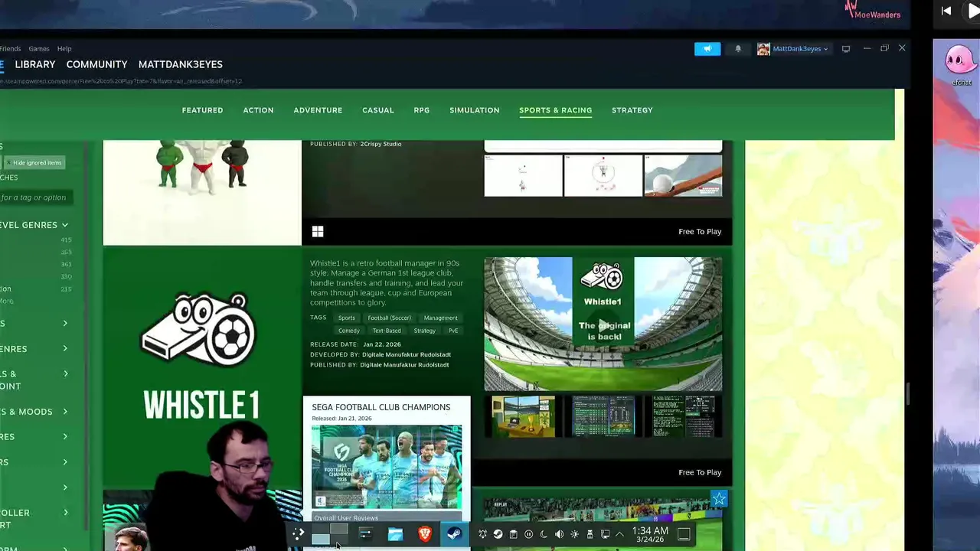Launch the Dolphin file manager taskbar icon

point(395,534)
